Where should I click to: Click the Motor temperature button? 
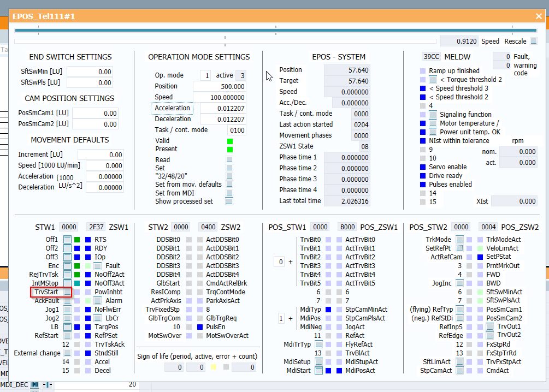tap(433, 123)
